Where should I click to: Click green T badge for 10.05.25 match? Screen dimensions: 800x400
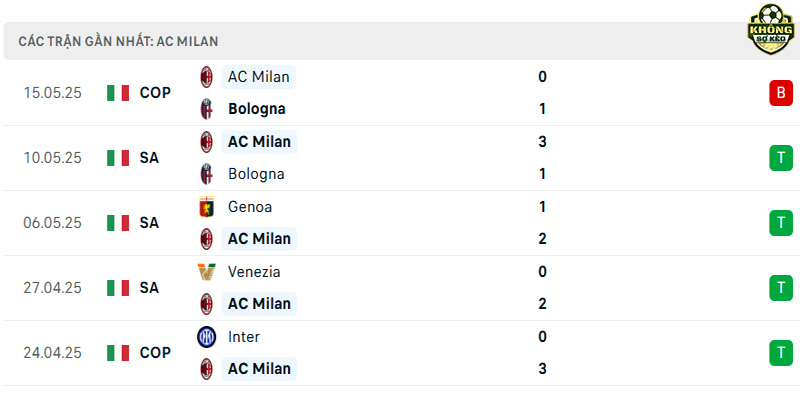tap(781, 158)
